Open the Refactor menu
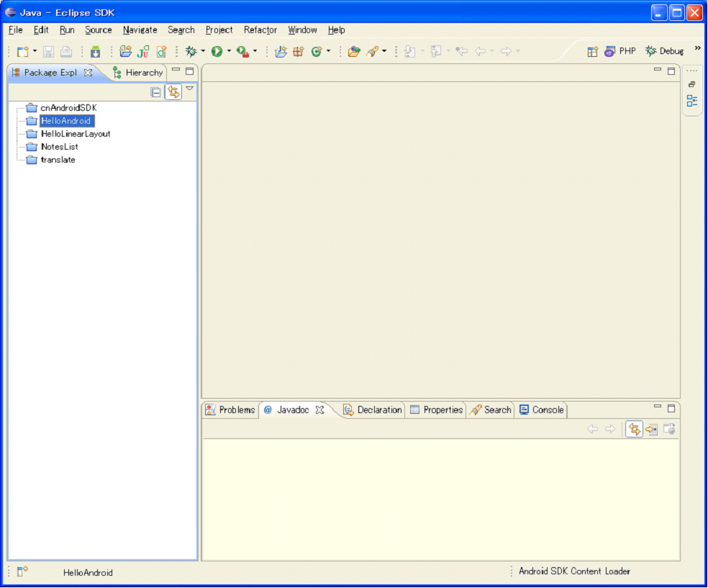Viewport: 708px width, 588px height. tap(260, 30)
